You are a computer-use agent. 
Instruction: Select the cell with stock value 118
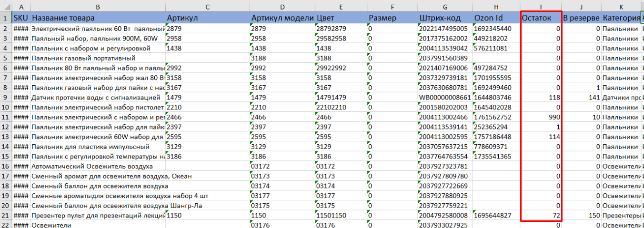tap(541, 98)
